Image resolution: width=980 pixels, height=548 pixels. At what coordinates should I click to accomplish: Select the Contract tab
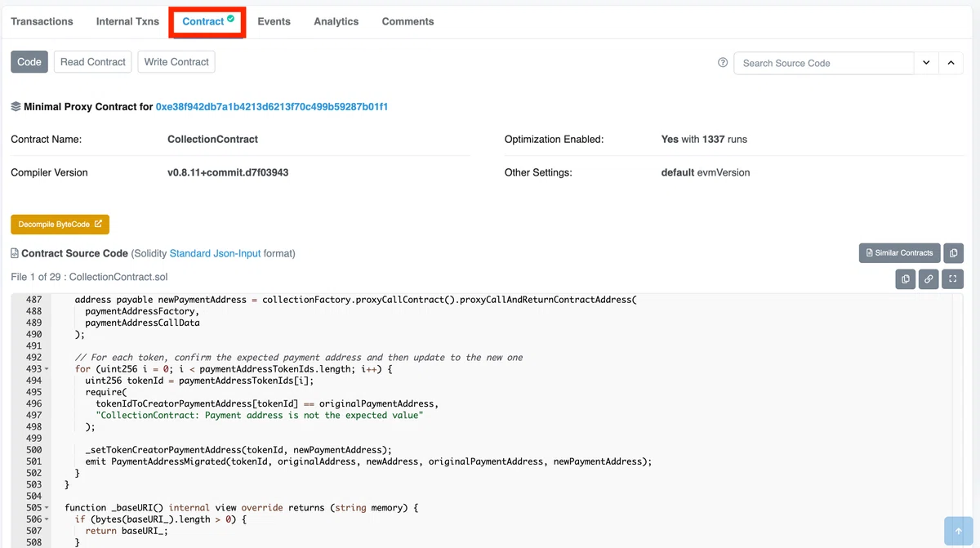(208, 21)
